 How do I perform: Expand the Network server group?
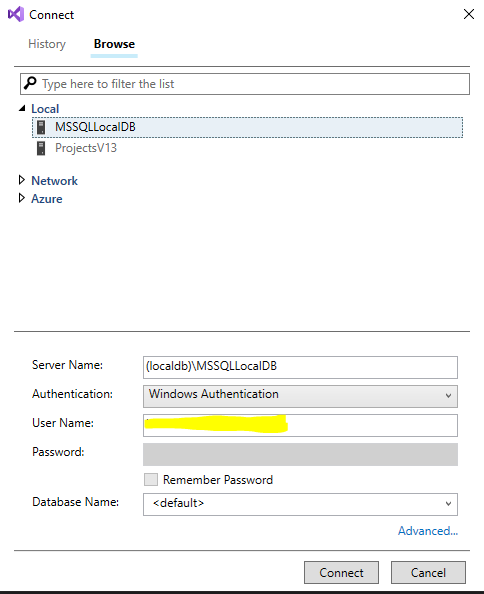(22, 180)
